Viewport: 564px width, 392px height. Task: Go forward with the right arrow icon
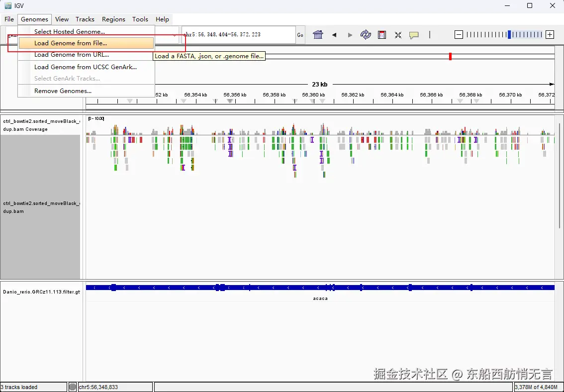coord(350,35)
